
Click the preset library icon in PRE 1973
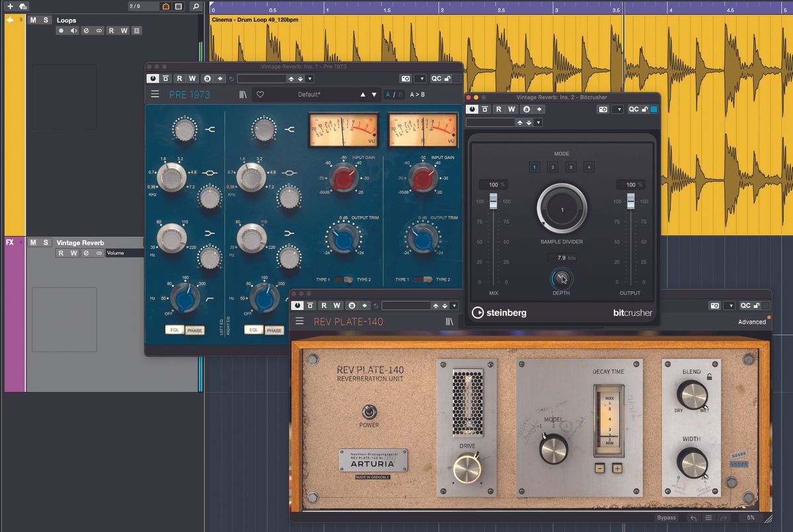[x=243, y=95]
